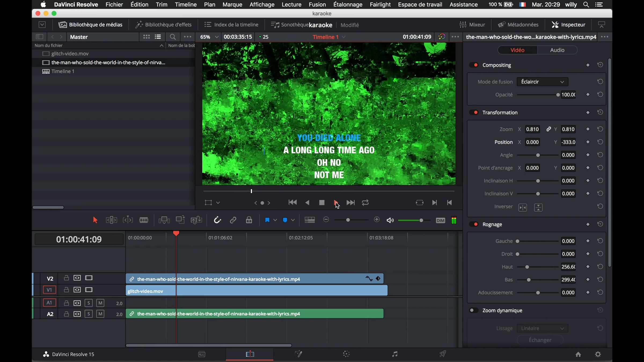Mute audio track A1 with M button
The width and height of the screenshot is (644, 362).
click(100, 303)
